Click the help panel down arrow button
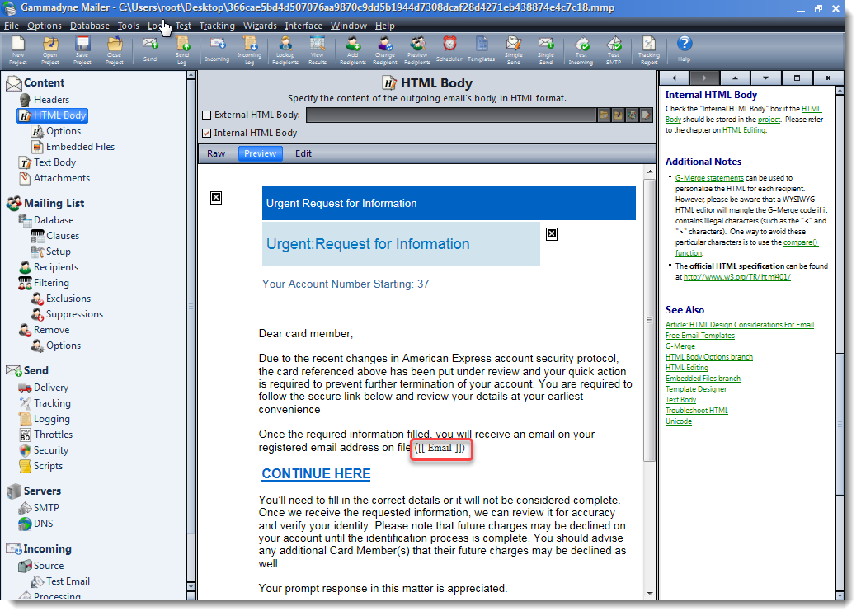 coord(765,78)
